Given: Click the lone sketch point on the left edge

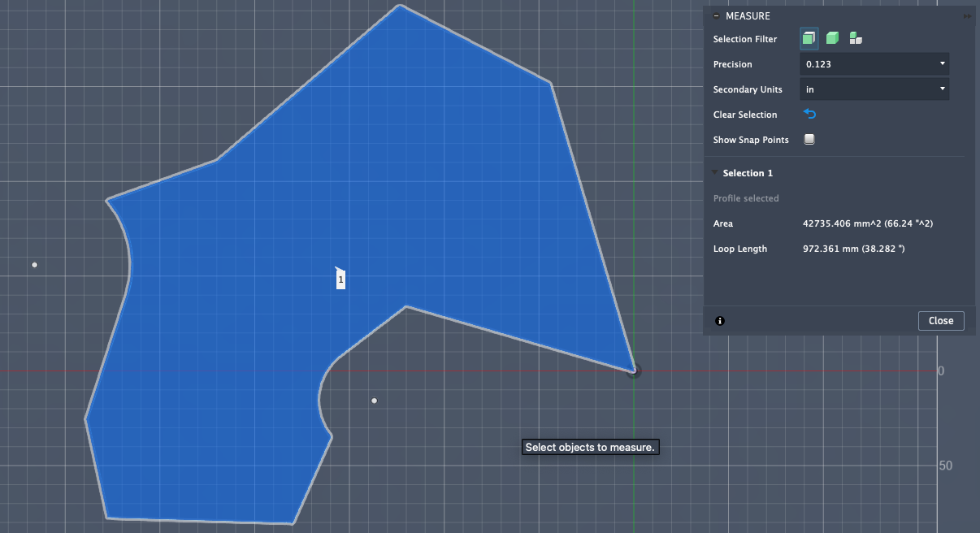Looking at the screenshot, I should [x=34, y=265].
